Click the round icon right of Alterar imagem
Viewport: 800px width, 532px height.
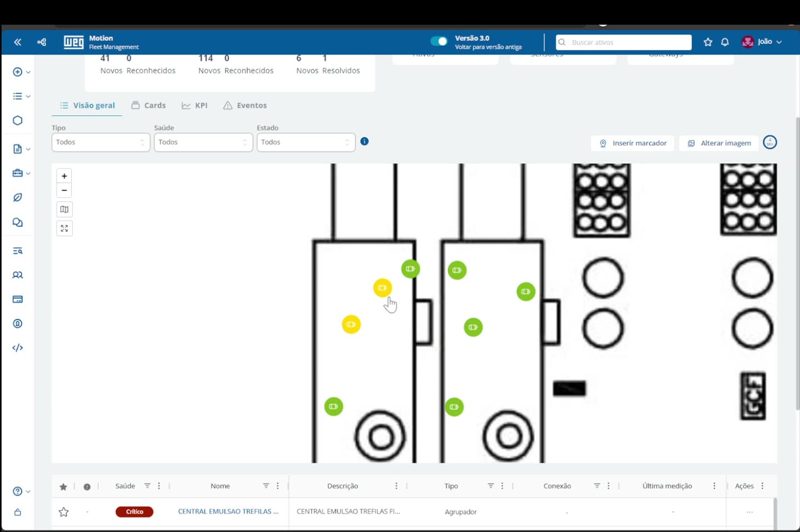pos(770,143)
